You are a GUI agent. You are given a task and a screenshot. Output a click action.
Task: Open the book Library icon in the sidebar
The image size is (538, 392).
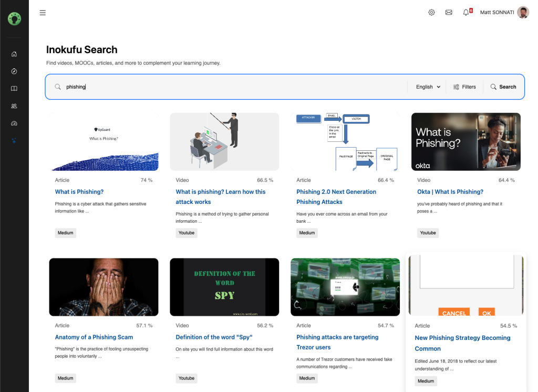point(14,88)
